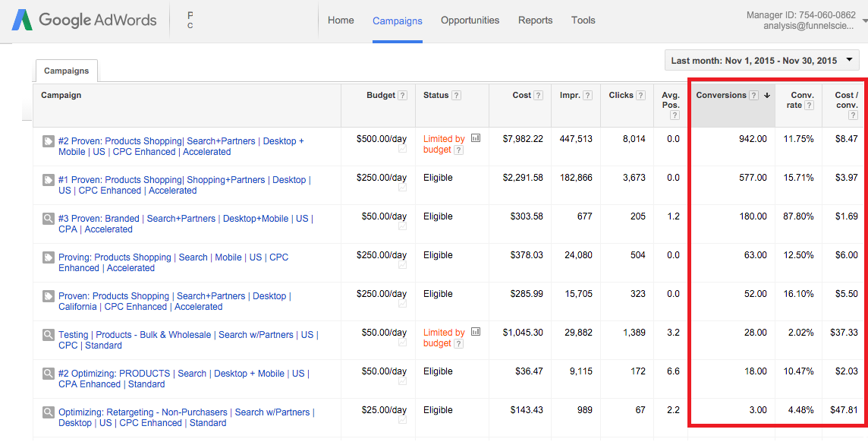Click tag icon for Proven California campaign

(x=48, y=296)
